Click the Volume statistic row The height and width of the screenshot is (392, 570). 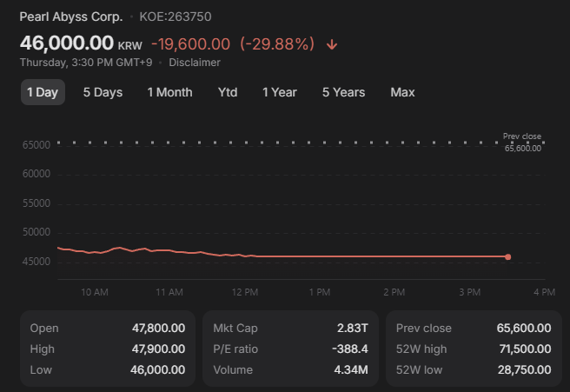[x=290, y=369]
